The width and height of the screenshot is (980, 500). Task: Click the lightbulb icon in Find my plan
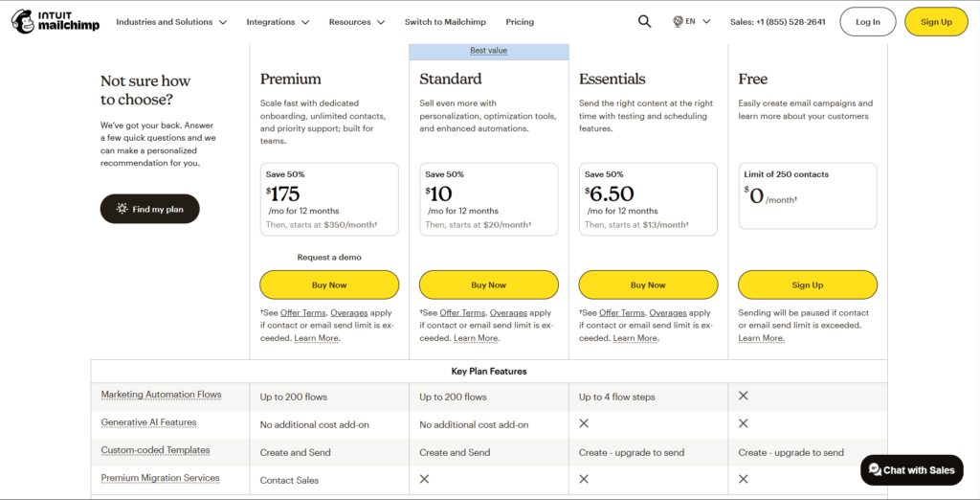122,209
